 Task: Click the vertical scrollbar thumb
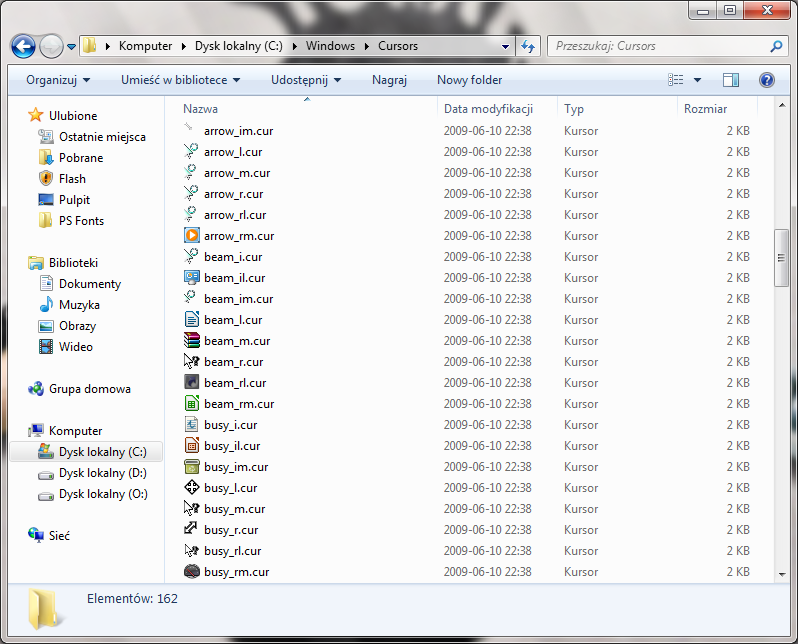[x=781, y=258]
